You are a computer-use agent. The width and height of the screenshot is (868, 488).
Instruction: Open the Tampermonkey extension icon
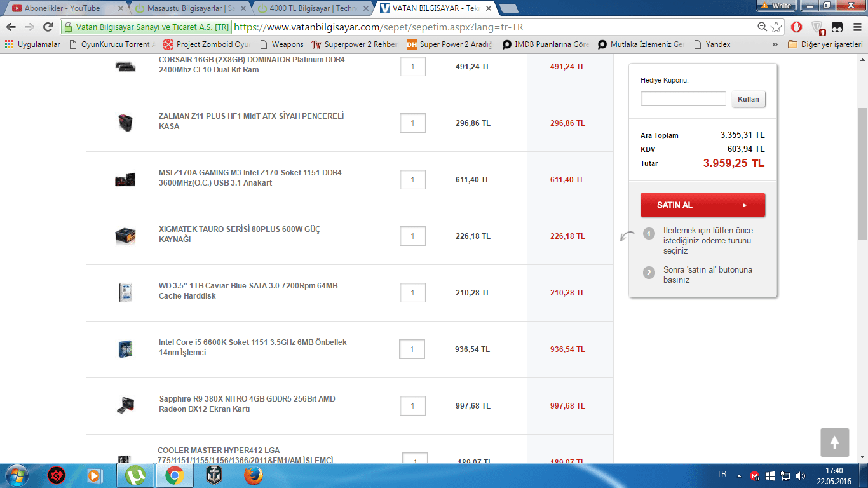[837, 27]
